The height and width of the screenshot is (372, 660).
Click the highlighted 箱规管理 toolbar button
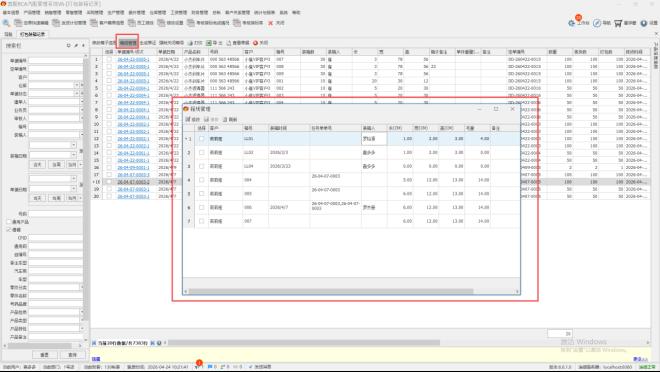128,43
